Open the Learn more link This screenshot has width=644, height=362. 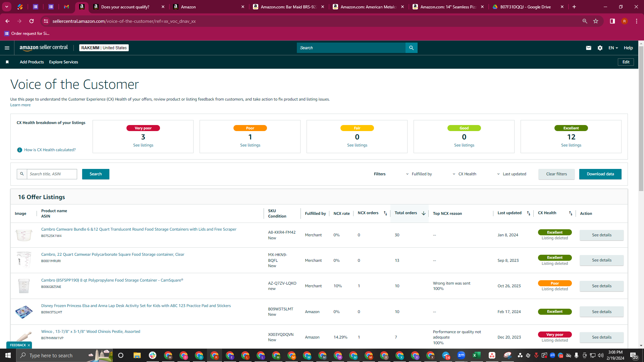point(20,105)
